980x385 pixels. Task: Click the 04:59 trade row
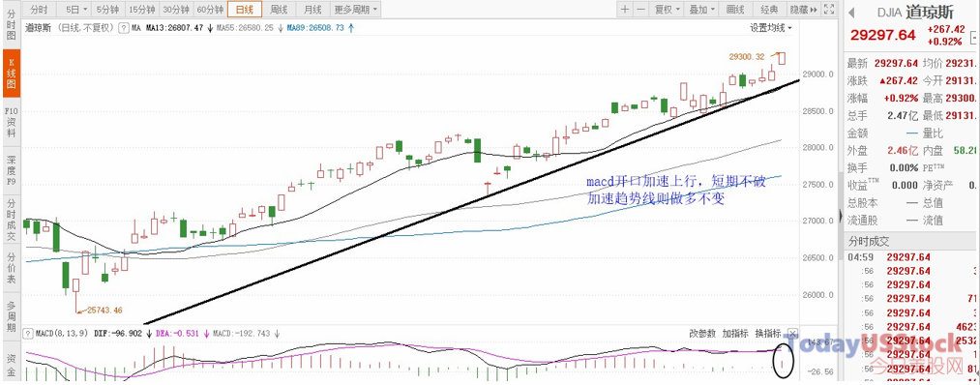[x=912, y=257]
